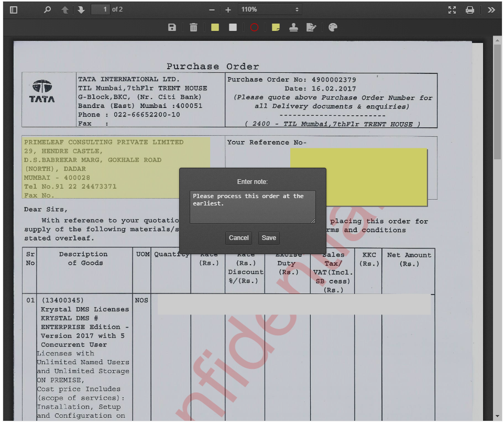Viewport: 504px width, 425px height.
Task: Cancel the note dialog
Action: click(x=238, y=238)
